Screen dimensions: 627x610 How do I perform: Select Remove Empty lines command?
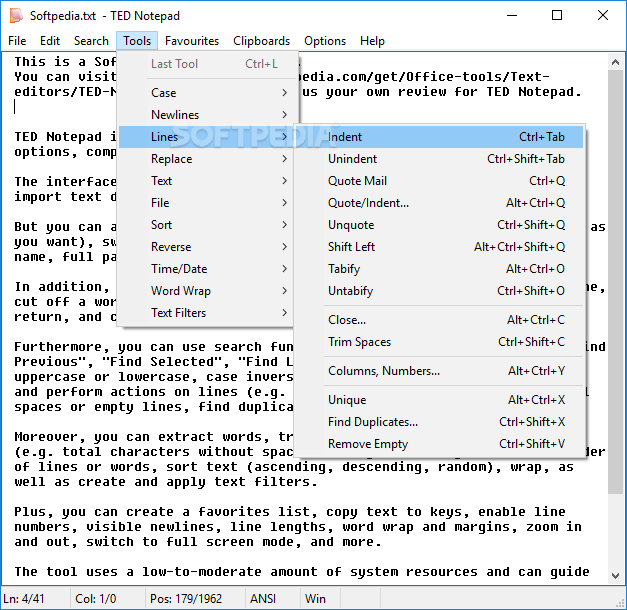tap(439, 444)
